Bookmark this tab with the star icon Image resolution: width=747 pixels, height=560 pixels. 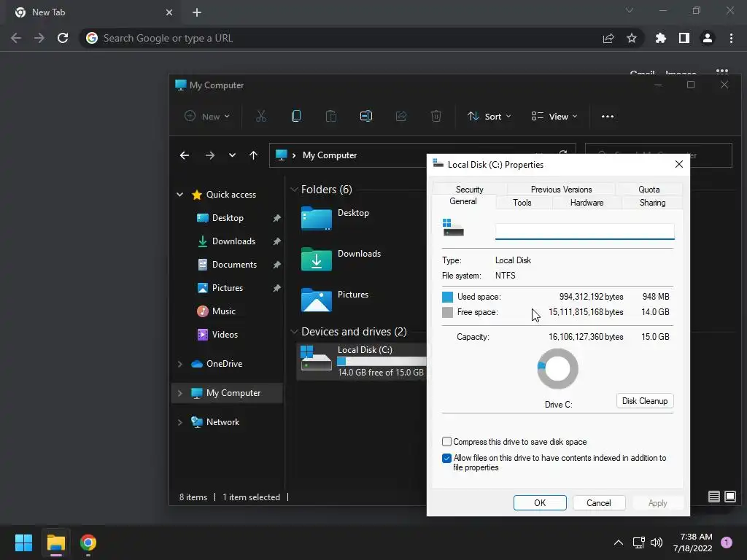click(x=632, y=38)
